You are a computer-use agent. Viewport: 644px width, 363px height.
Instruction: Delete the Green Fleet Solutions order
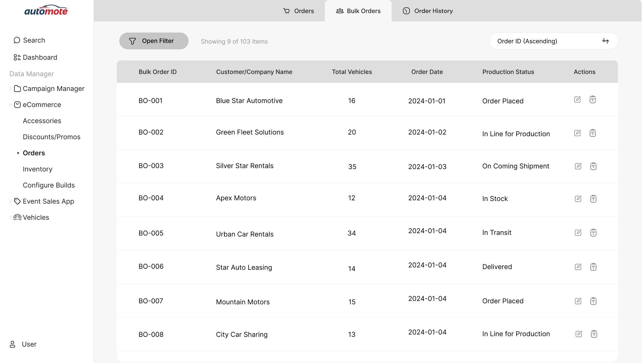[593, 133]
